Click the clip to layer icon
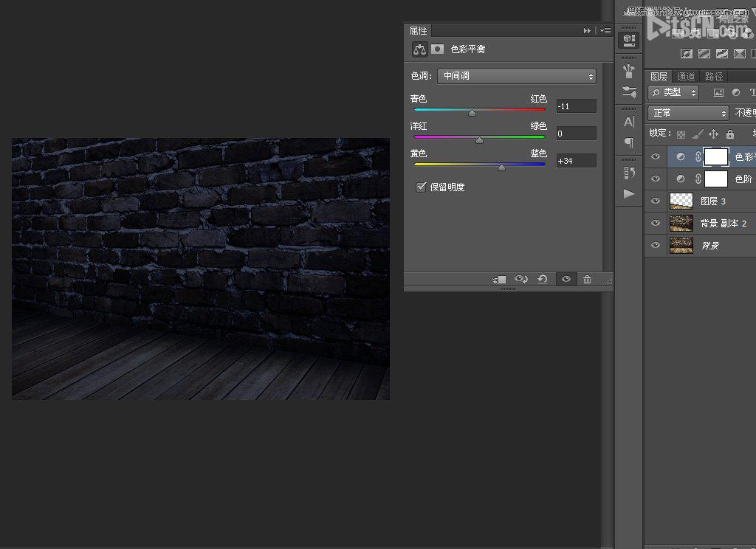The height and width of the screenshot is (549, 756). pos(500,280)
